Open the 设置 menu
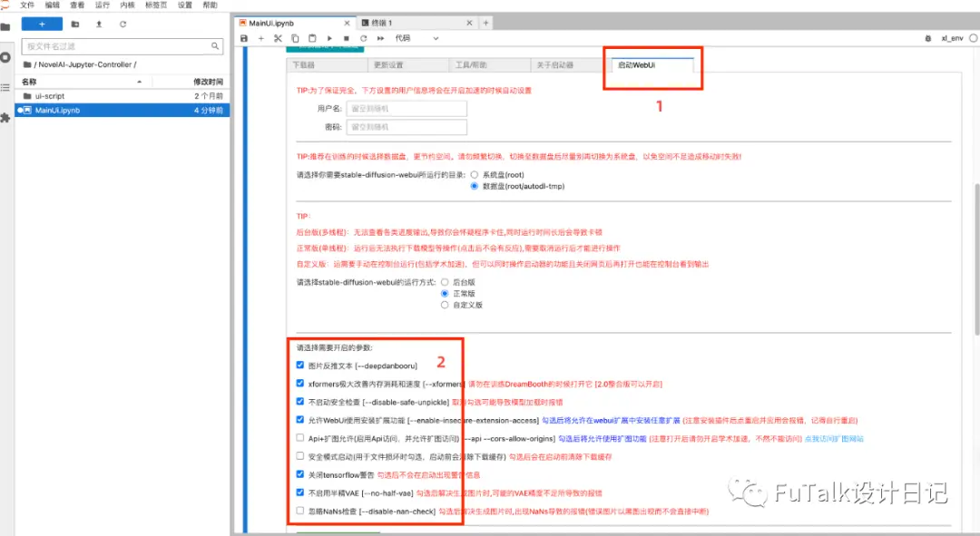Screen dimensions: 980x536 click(185, 5)
